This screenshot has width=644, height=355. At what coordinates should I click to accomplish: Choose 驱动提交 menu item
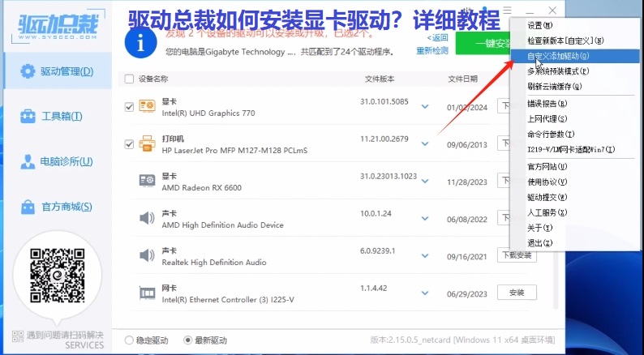tap(574, 198)
